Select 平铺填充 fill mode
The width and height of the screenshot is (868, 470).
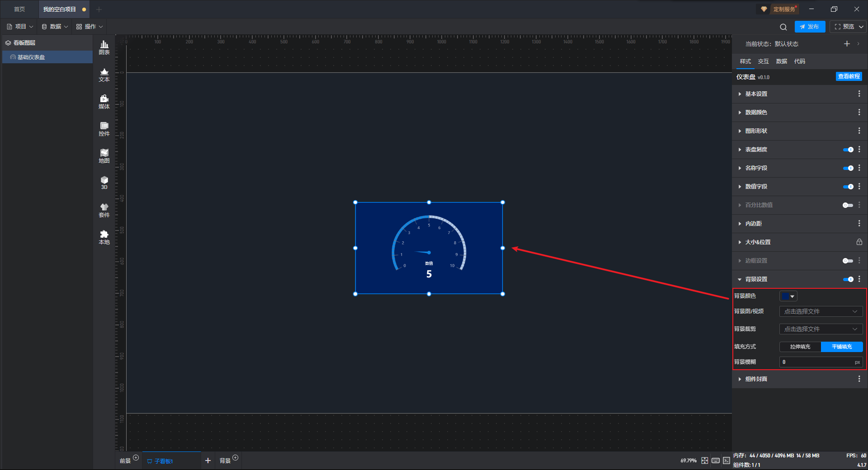click(842, 347)
